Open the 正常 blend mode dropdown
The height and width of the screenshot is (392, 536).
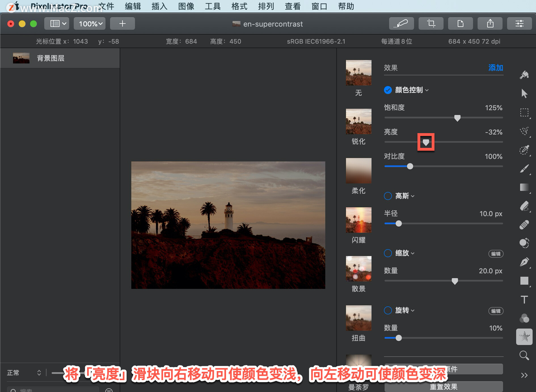[24, 373]
